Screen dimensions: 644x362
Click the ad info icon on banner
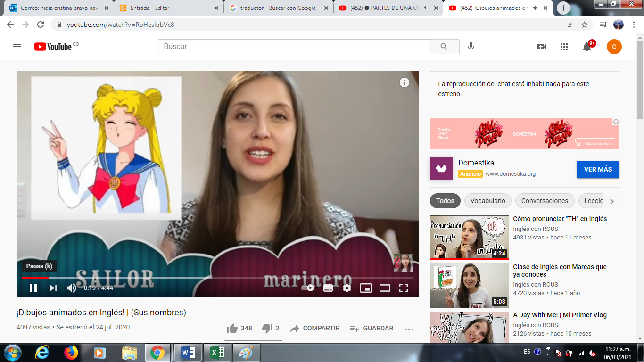pos(616,122)
